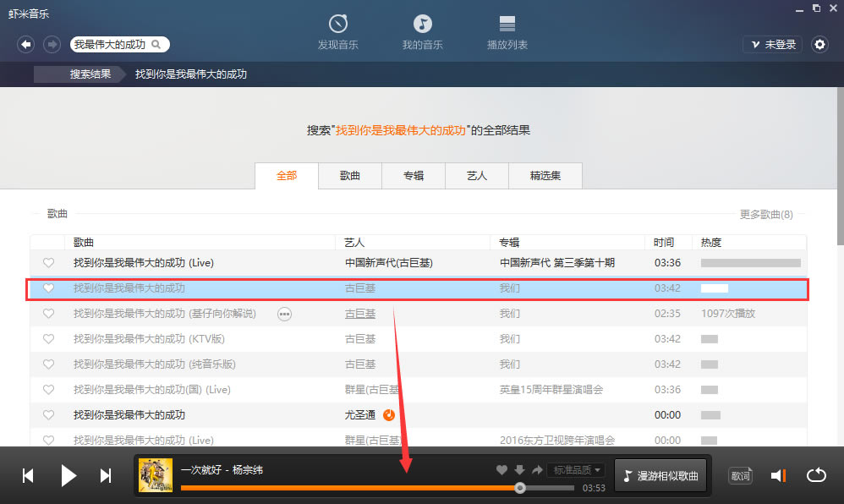Select the 我的音乐 (My Music) clock icon
The image size is (844, 504).
coord(423,25)
